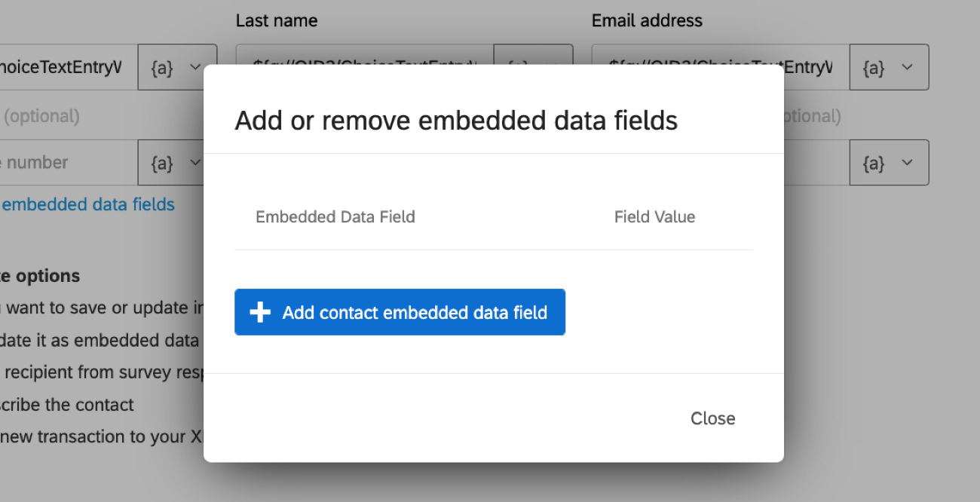
Task: Click the phone number input field
Action: (68, 163)
